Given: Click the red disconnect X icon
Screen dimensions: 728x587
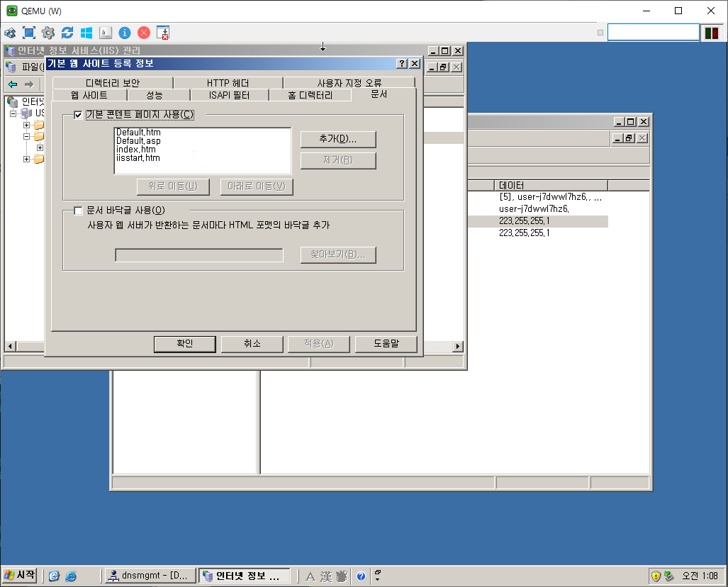Looking at the screenshot, I should click(x=144, y=33).
